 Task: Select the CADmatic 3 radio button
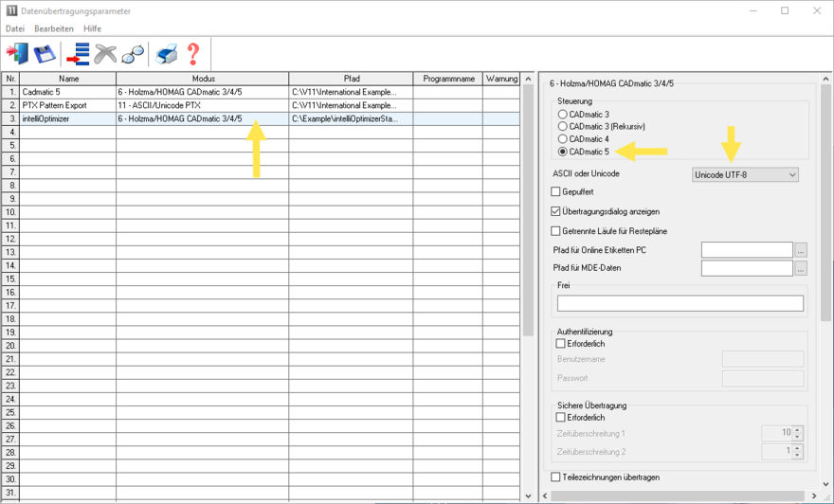click(x=562, y=115)
